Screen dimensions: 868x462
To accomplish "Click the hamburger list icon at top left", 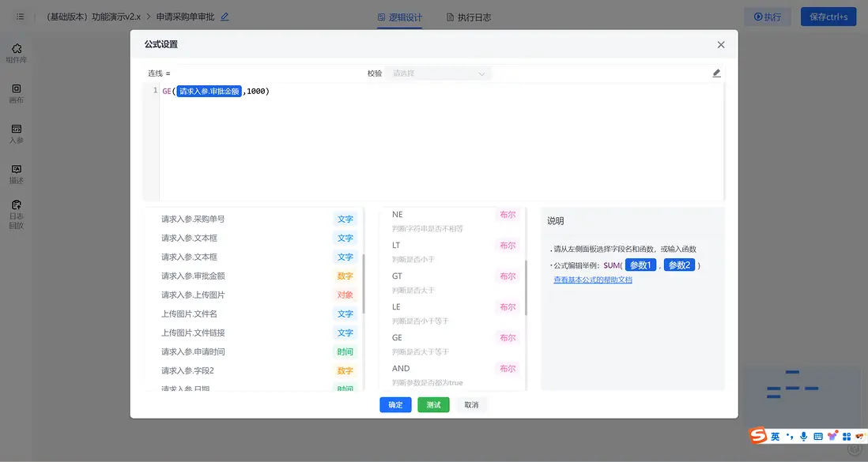I will (x=20, y=16).
